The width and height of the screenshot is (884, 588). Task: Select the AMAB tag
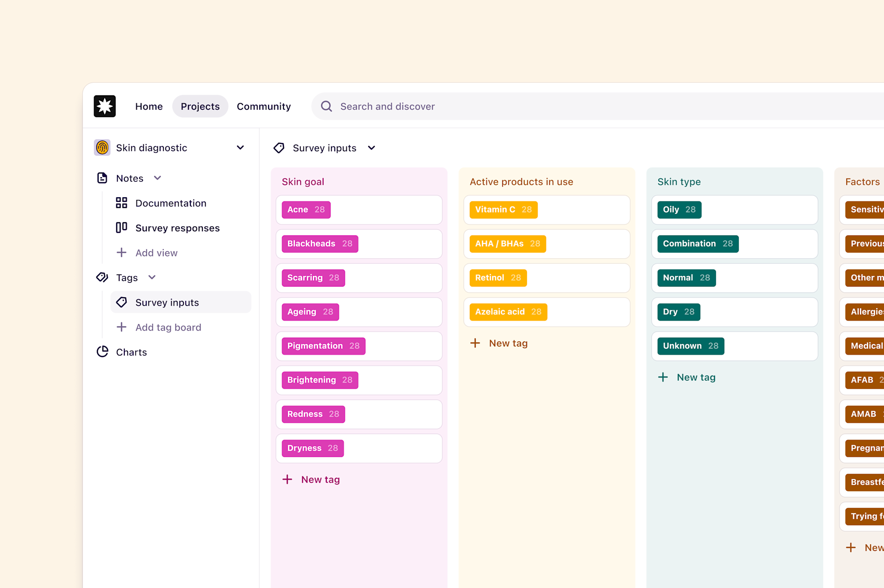tap(864, 414)
